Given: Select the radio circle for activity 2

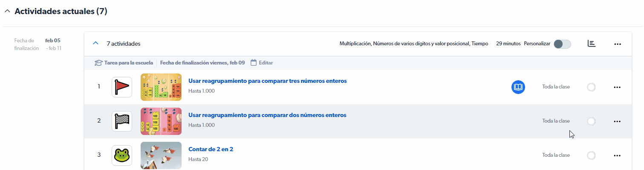Looking at the screenshot, I should [x=591, y=121].
